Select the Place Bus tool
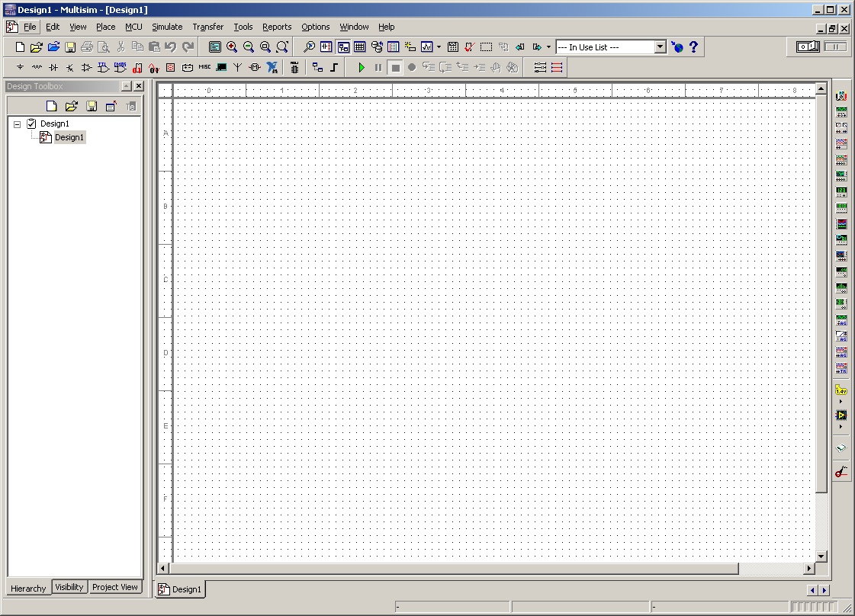The image size is (855, 616). [334, 68]
